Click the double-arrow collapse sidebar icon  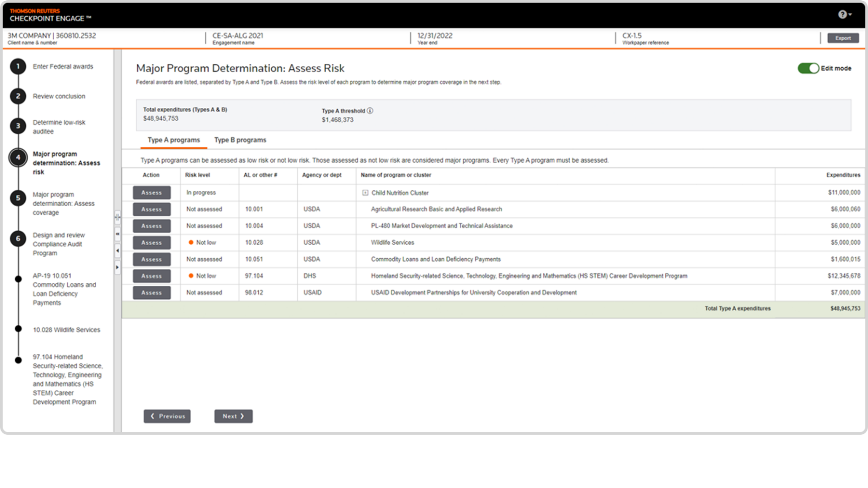pos(118,234)
